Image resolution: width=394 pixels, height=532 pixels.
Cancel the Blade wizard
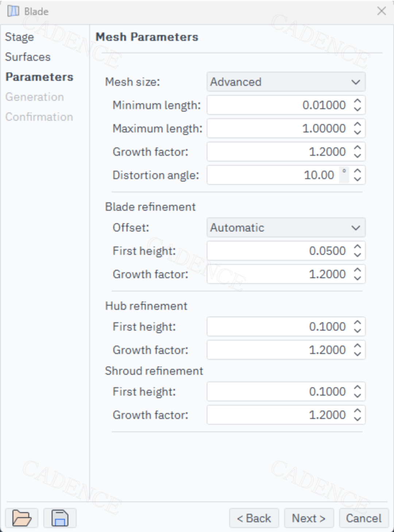(364, 518)
